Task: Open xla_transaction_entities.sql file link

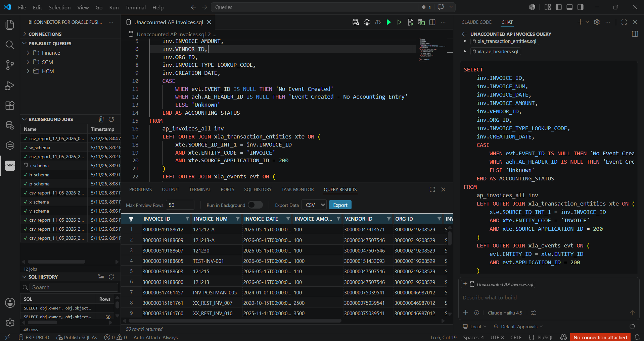Action: (x=504, y=41)
